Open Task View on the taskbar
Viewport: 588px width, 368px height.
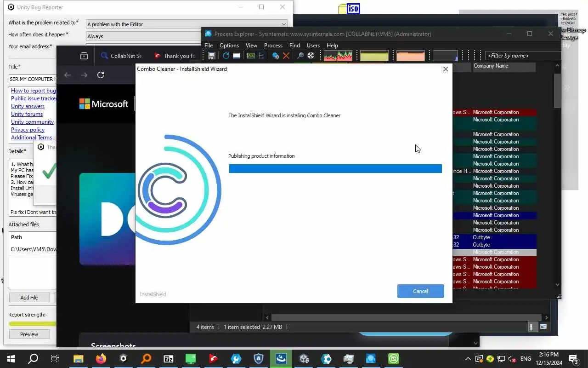click(55, 359)
